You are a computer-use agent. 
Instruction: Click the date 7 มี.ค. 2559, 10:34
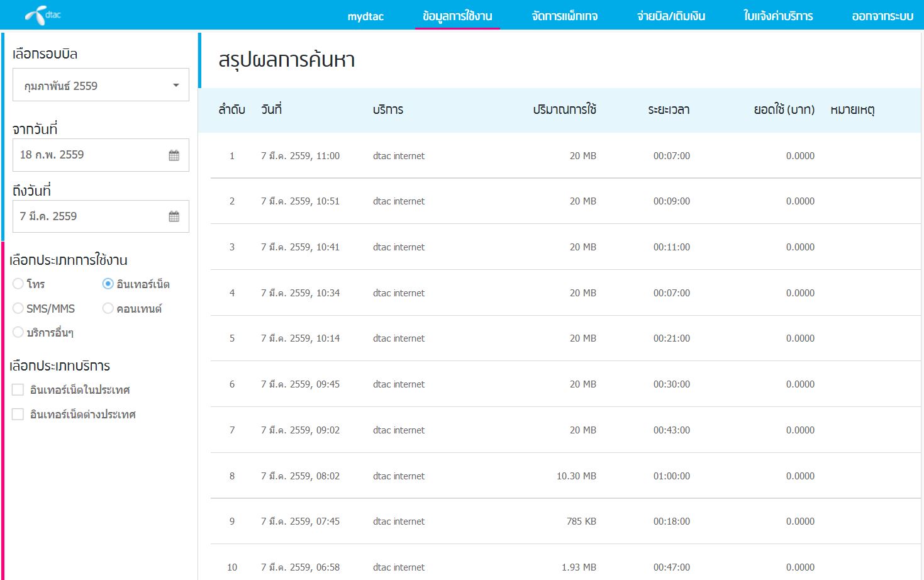[x=300, y=293]
